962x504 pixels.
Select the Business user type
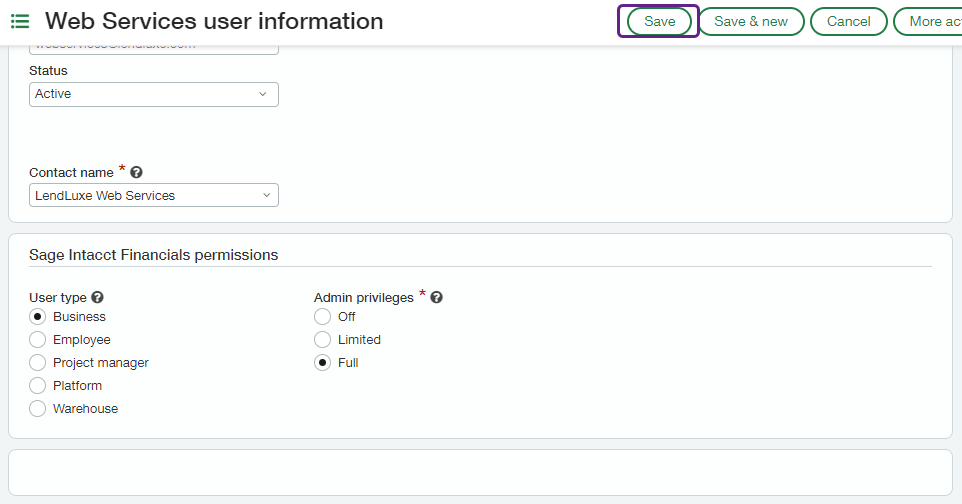38,317
